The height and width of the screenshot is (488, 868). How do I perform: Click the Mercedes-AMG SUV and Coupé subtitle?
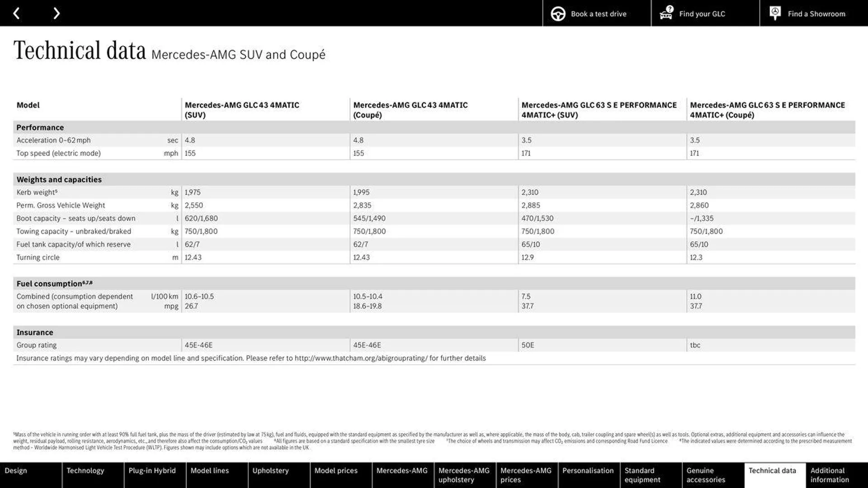click(238, 55)
